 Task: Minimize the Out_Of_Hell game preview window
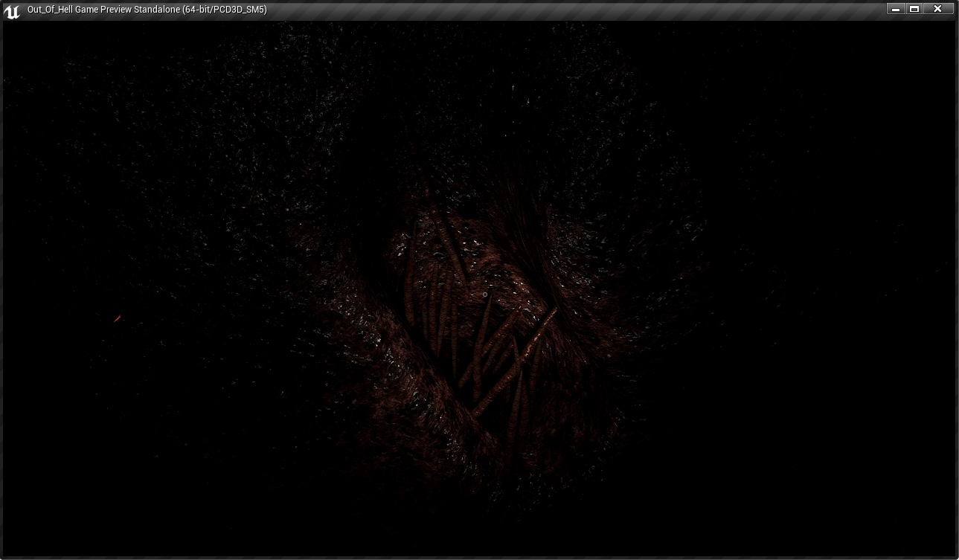pyautogui.click(x=896, y=9)
